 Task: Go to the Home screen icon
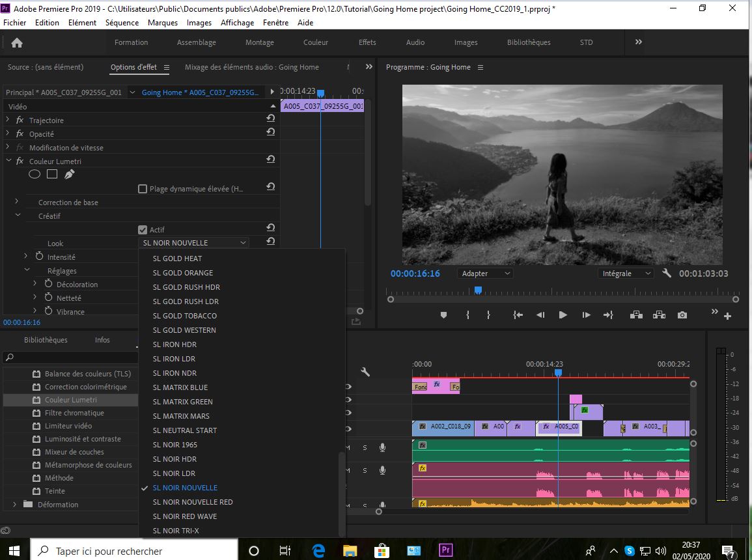[17, 43]
